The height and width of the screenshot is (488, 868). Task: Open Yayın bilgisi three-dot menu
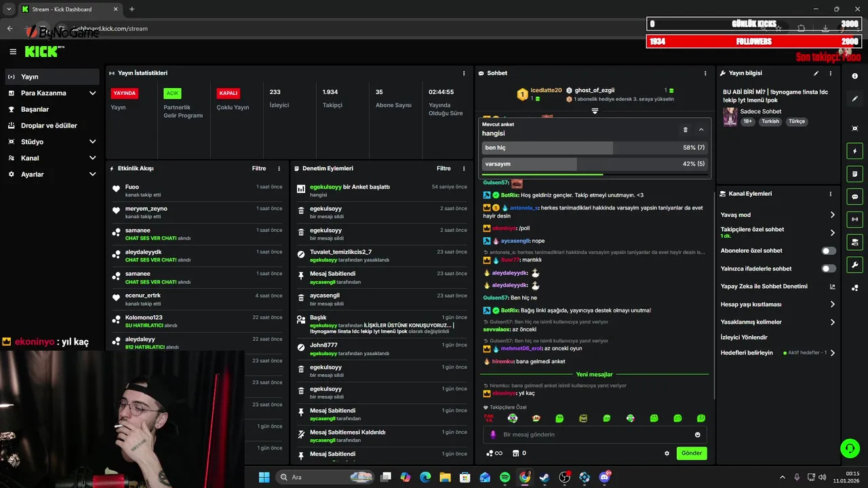coord(830,73)
